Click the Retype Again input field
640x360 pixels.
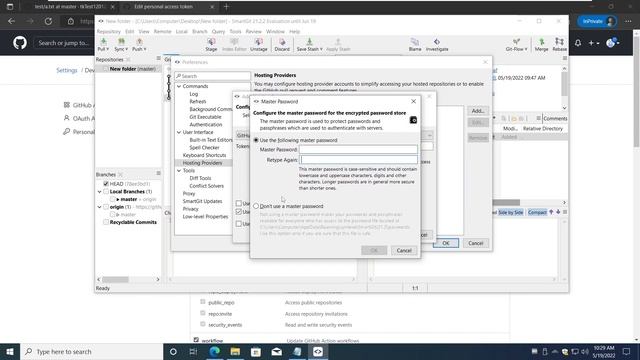point(358,160)
